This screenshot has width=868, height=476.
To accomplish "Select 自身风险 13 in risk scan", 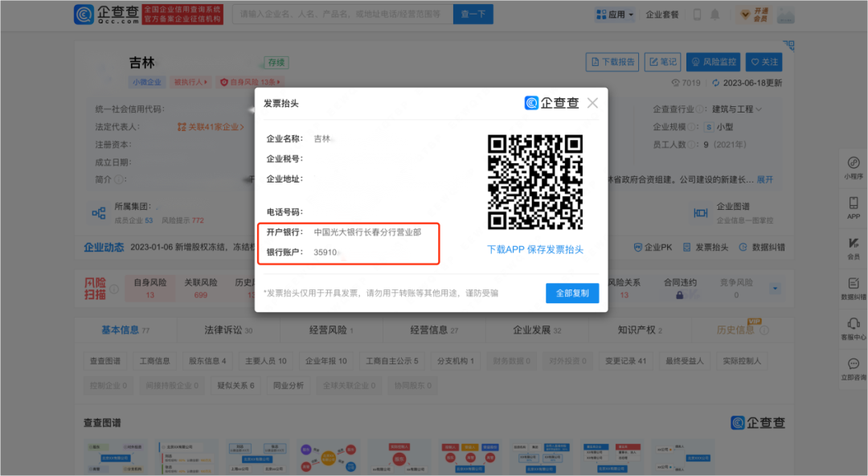I will 150,288.
